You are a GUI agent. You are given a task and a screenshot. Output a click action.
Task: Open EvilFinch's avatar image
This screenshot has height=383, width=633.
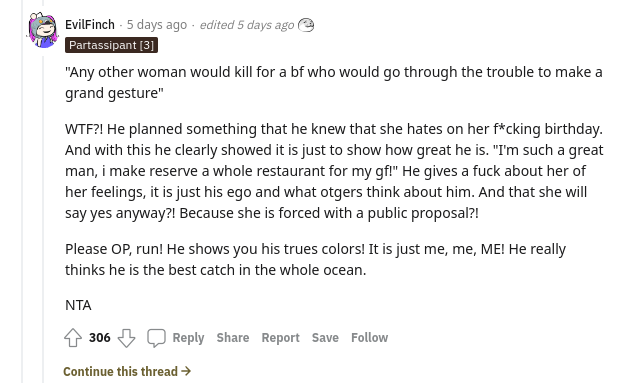pos(42,30)
